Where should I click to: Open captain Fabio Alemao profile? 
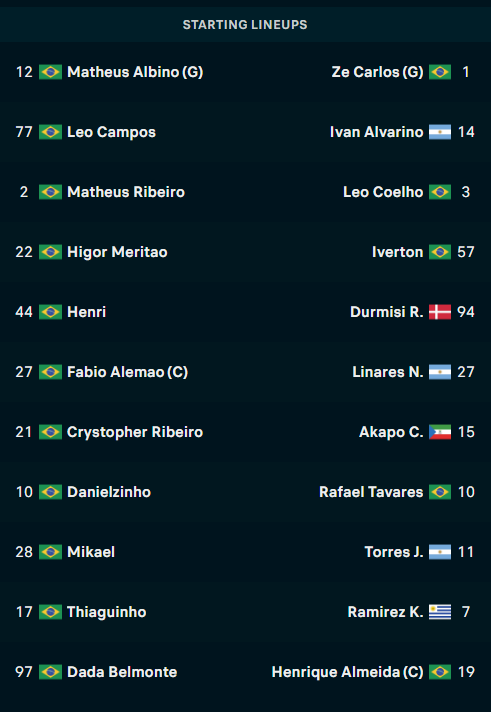click(x=127, y=372)
